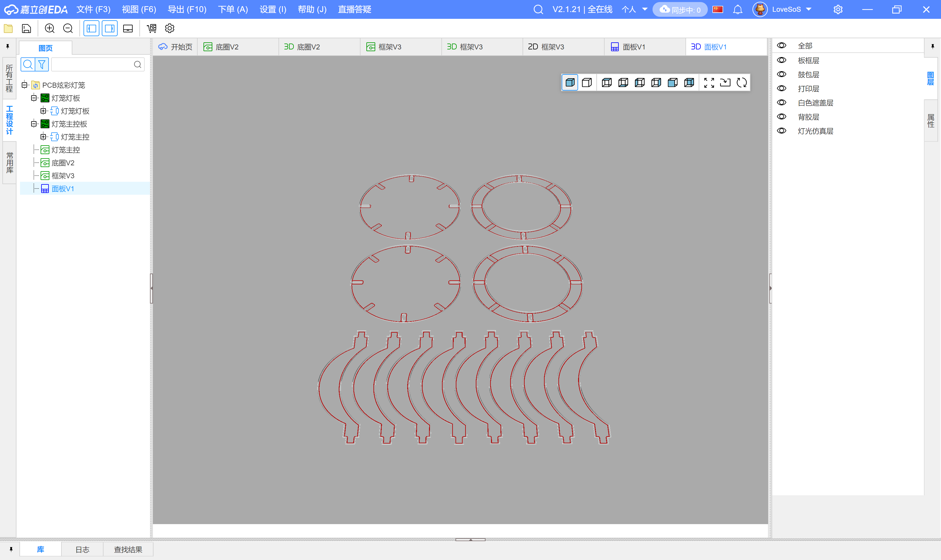
Task: Open the 导出 (F10) menu
Action: click(187, 9)
